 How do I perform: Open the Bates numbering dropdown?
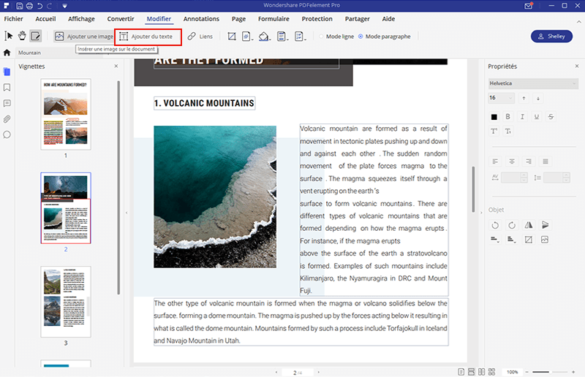300,36
